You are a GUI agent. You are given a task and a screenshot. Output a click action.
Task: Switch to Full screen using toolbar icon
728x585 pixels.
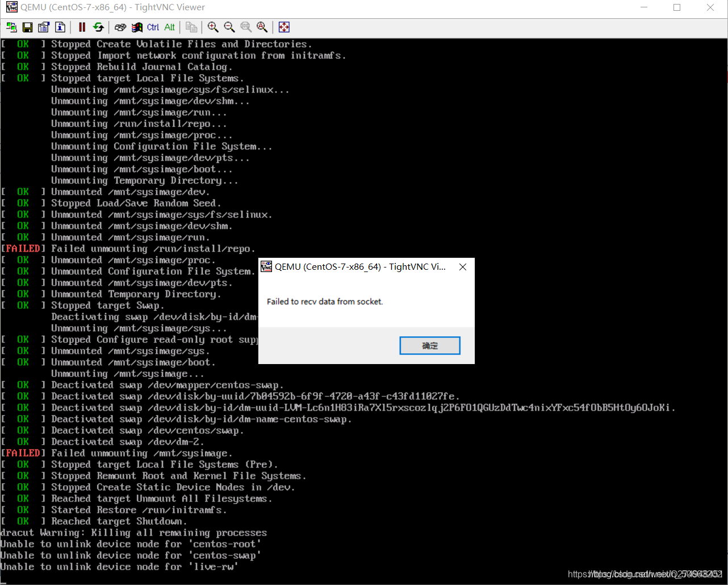pyautogui.click(x=284, y=27)
